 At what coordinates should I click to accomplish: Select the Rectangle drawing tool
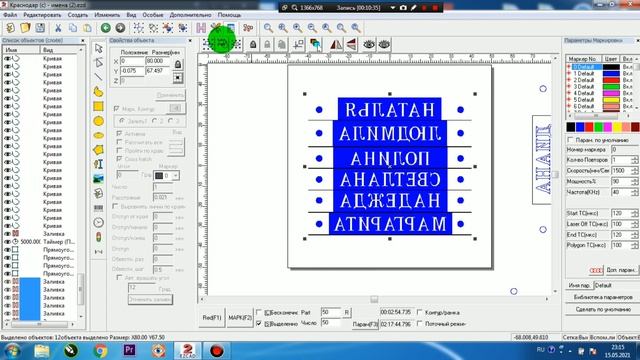pyautogui.click(x=98, y=107)
